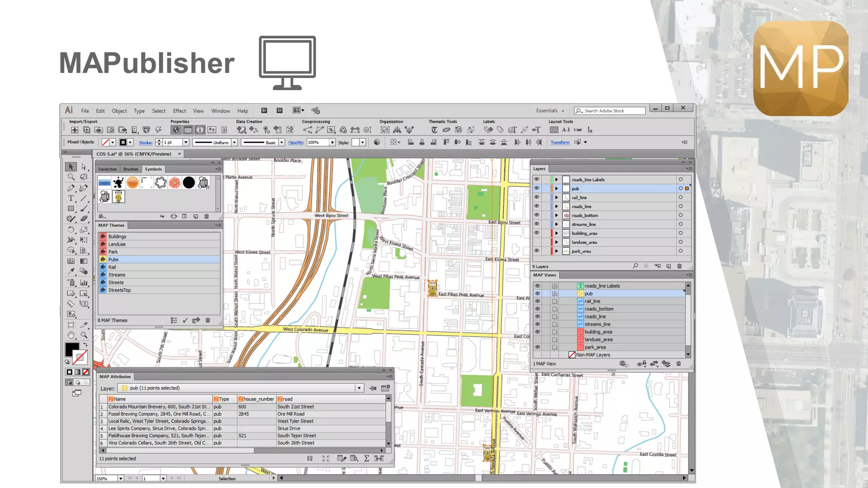Hide streams_line in MAP Views
This screenshot has width=868, height=488.
pyautogui.click(x=537, y=324)
